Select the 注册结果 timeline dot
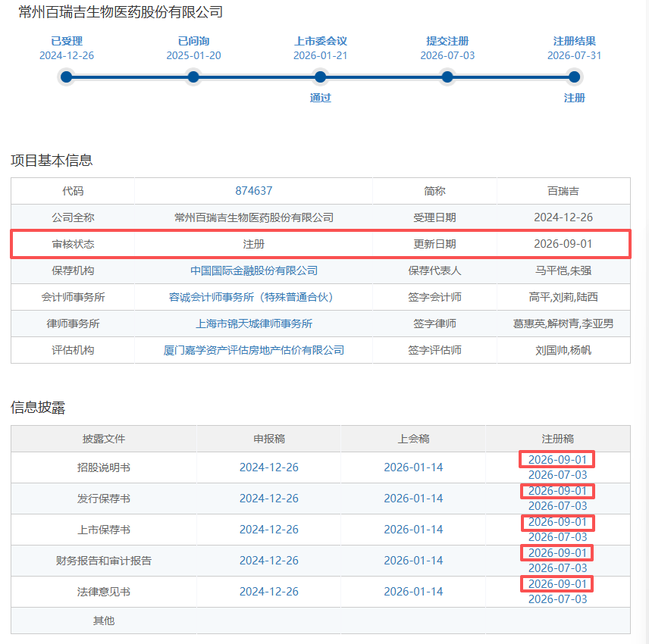This screenshot has width=649, height=644. pos(574,77)
